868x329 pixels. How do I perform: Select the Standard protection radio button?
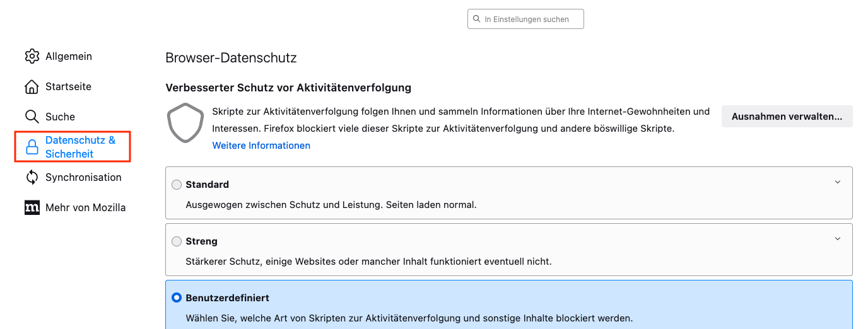point(177,185)
